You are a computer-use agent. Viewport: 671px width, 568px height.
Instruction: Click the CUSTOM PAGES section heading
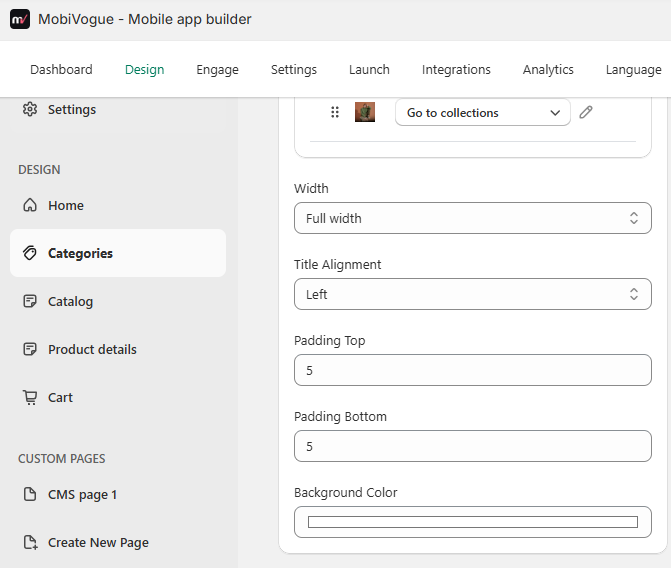pos(62,458)
